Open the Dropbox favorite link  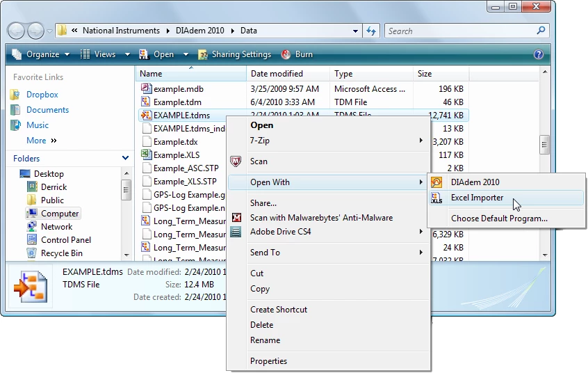42,95
